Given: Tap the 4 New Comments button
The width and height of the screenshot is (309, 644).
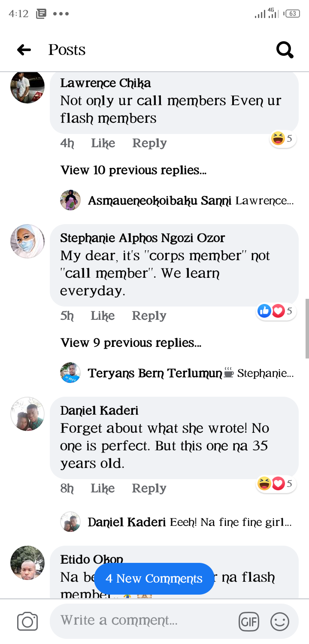Looking at the screenshot, I should coord(154,579).
